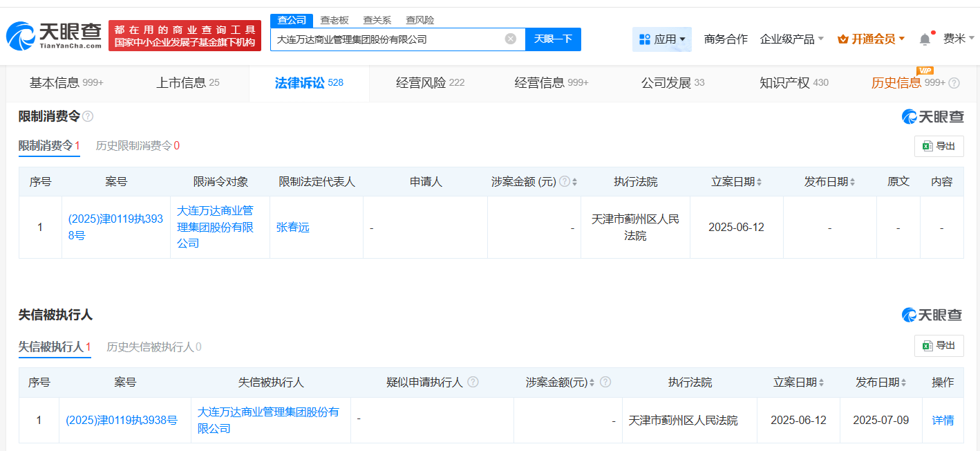Select the 历史失信被执行人 sub-tab
The width and height of the screenshot is (980, 451).
154,347
